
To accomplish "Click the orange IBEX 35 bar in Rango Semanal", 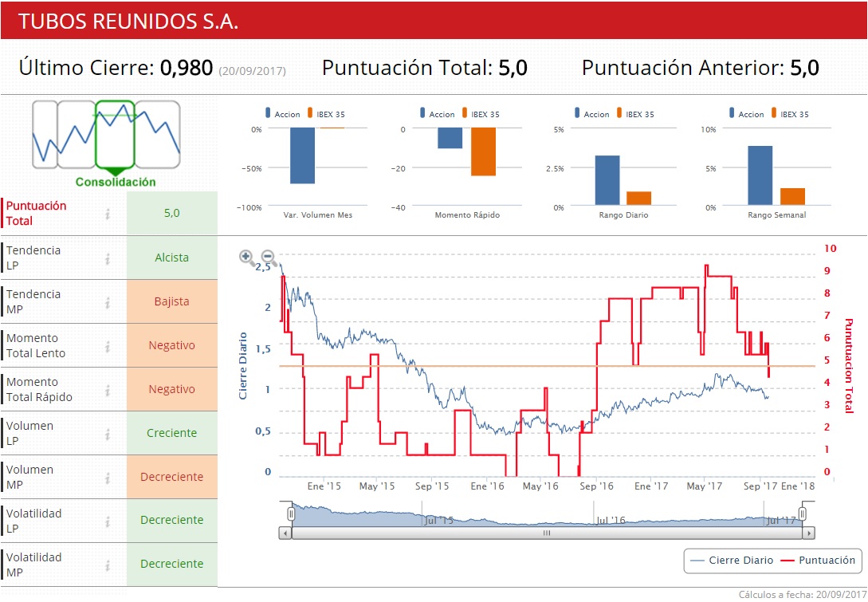I will tap(793, 197).
